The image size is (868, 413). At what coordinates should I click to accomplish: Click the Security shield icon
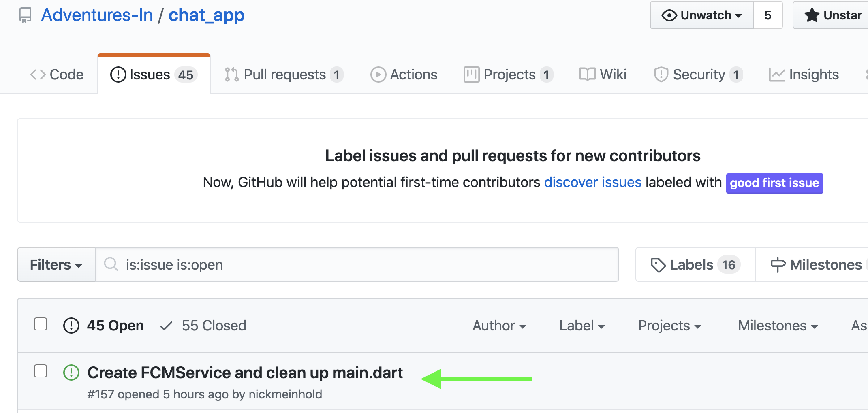click(661, 75)
